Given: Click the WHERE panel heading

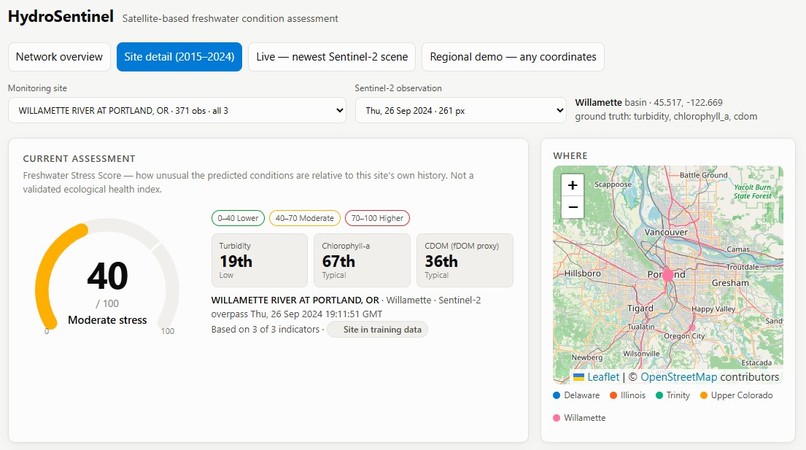Looking at the screenshot, I should 570,156.
